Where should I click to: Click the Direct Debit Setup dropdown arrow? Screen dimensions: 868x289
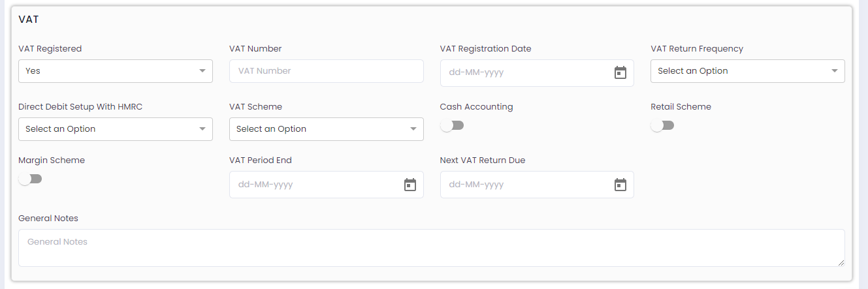point(202,129)
